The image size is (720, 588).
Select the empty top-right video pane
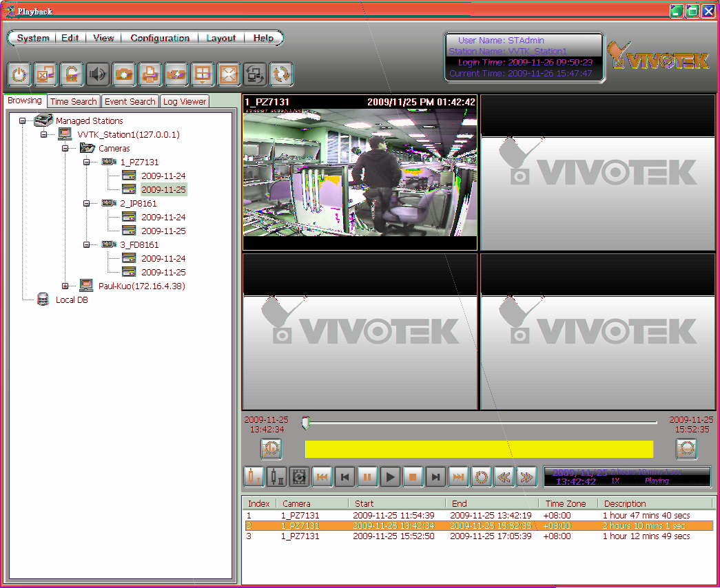point(598,173)
